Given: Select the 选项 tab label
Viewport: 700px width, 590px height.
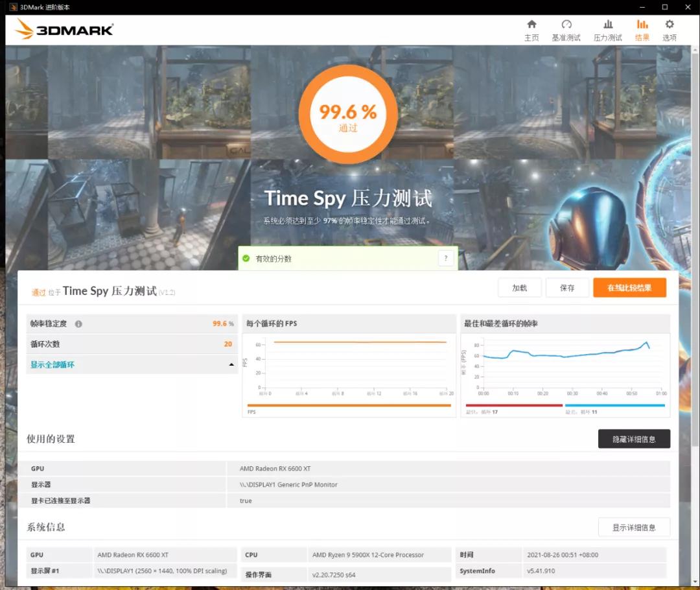Looking at the screenshot, I should pos(669,38).
